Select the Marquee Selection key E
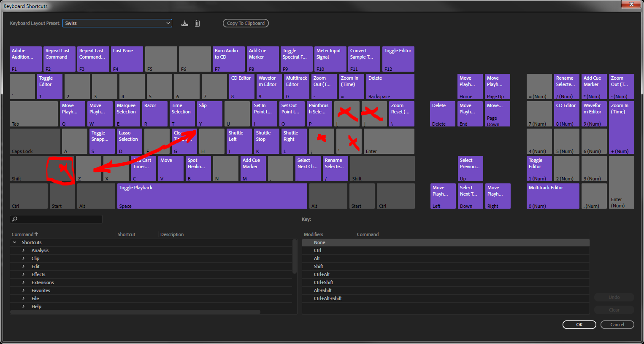 [127, 113]
